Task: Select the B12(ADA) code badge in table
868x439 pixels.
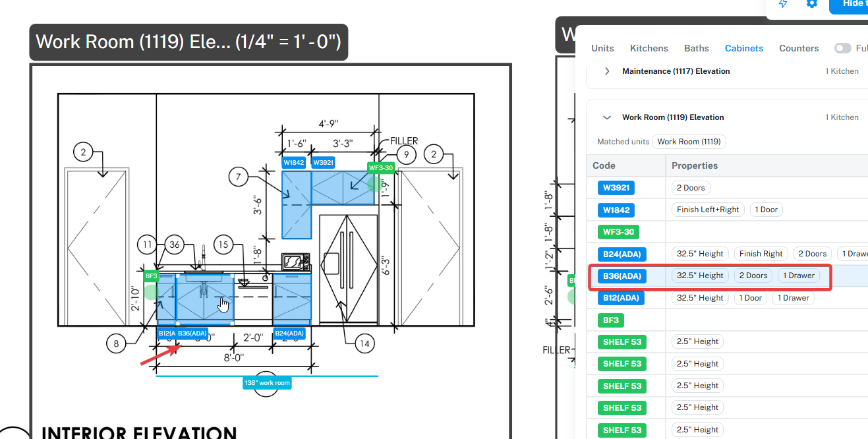Action: [x=622, y=298]
